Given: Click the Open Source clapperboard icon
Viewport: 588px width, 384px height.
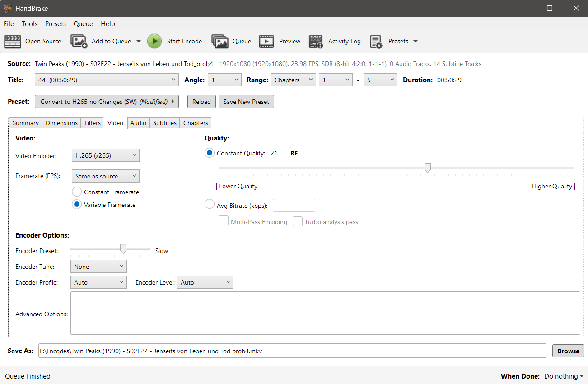Looking at the screenshot, I should pyautogui.click(x=13, y=41).
